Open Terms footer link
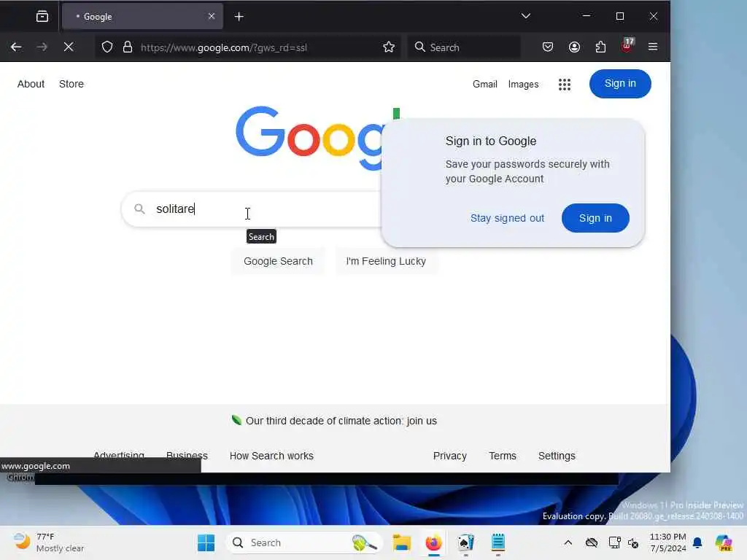 (503, 456)
